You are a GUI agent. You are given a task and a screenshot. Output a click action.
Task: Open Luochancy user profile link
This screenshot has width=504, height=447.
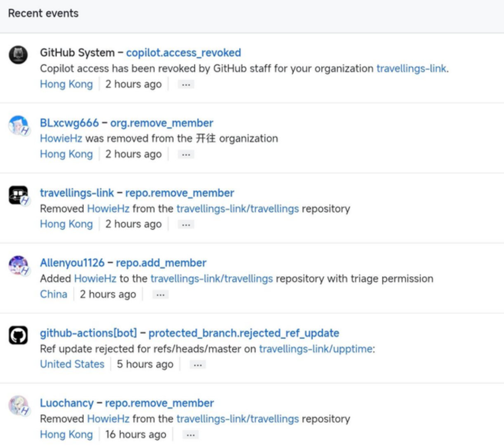coord(67,403)
